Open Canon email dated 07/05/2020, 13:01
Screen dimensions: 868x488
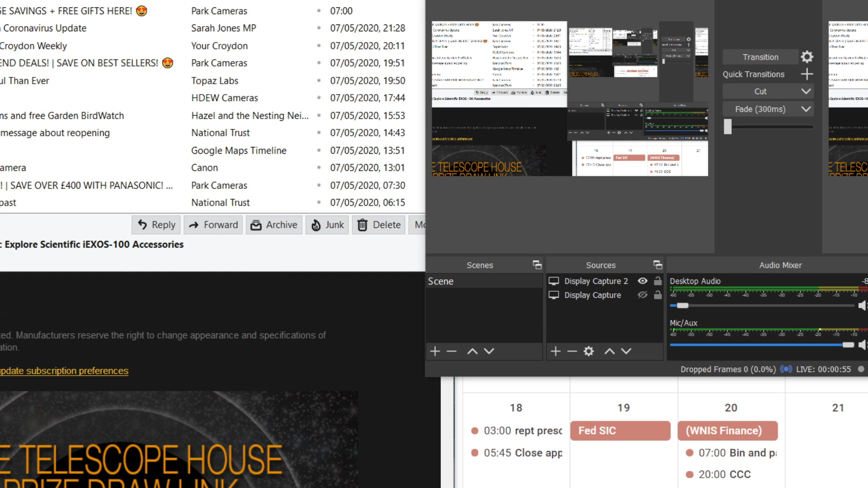tap(212, 167)
